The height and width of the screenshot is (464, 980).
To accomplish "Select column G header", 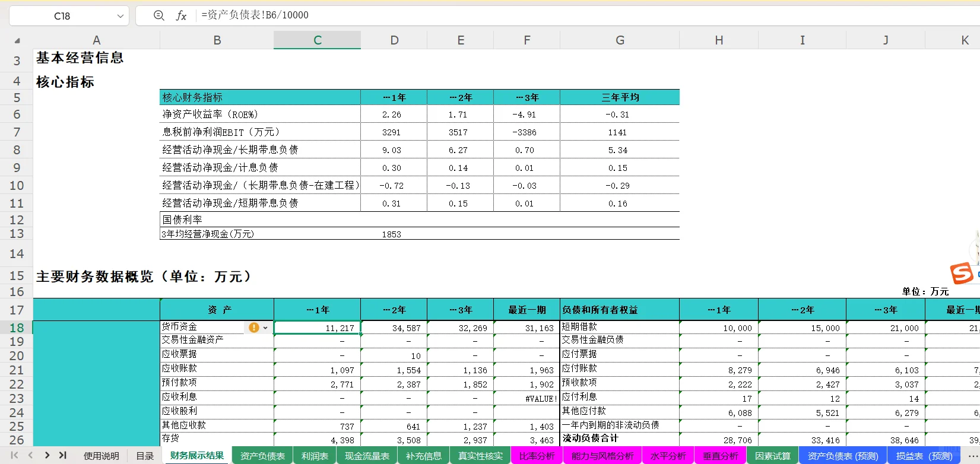I will [x=620, y=40].
